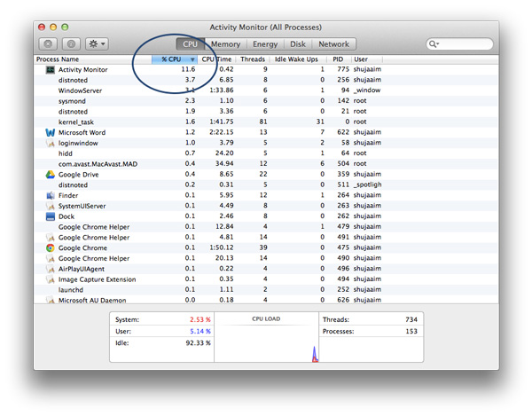Click the _spotligh user cell
This screenshot has width=532, height=416.
pyautogui.click(x=367, y=184)
